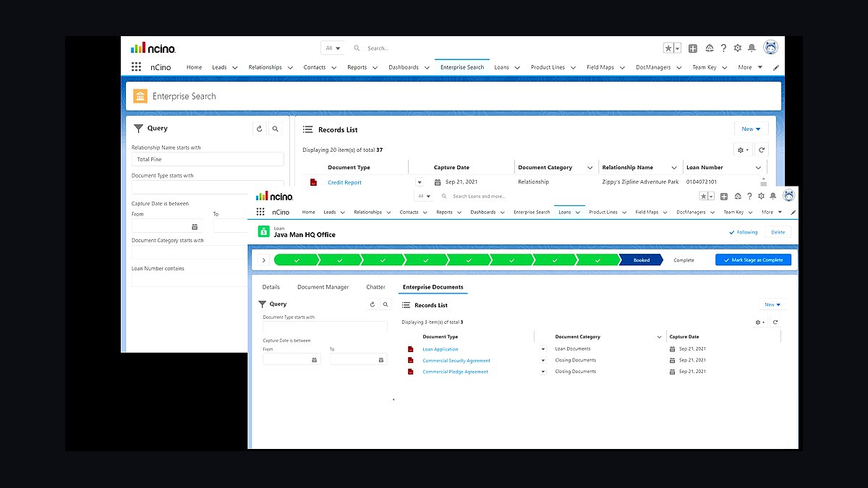868x488 pixels.
Task: Toggle the Following button on the loan
Action: 744,232
